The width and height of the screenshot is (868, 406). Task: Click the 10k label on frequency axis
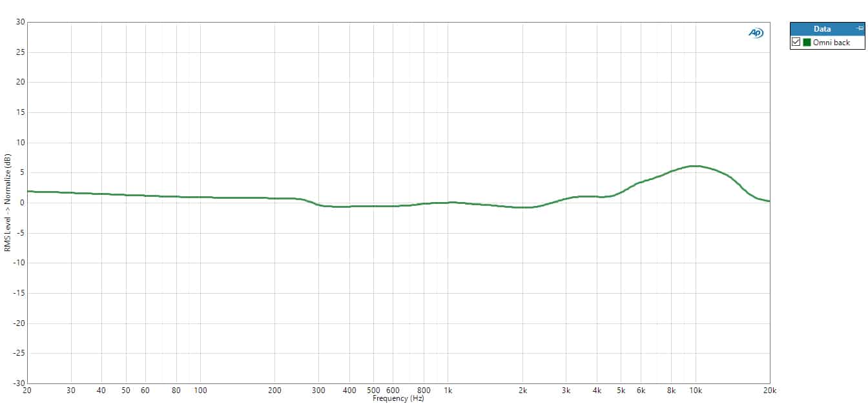click(696, 391)
